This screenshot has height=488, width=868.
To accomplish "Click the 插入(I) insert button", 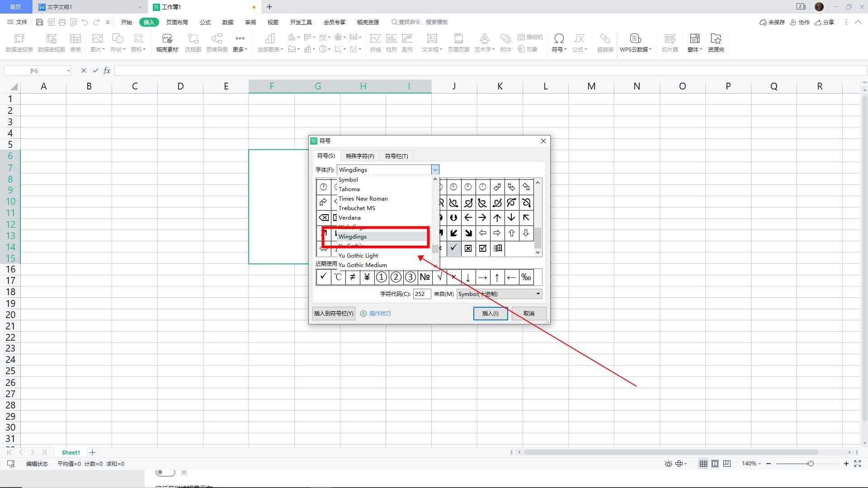I will (x=490, y=314).
